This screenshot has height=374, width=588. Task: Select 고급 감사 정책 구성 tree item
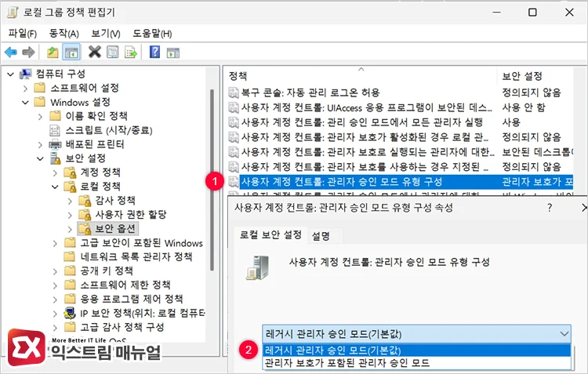(122, 327)
